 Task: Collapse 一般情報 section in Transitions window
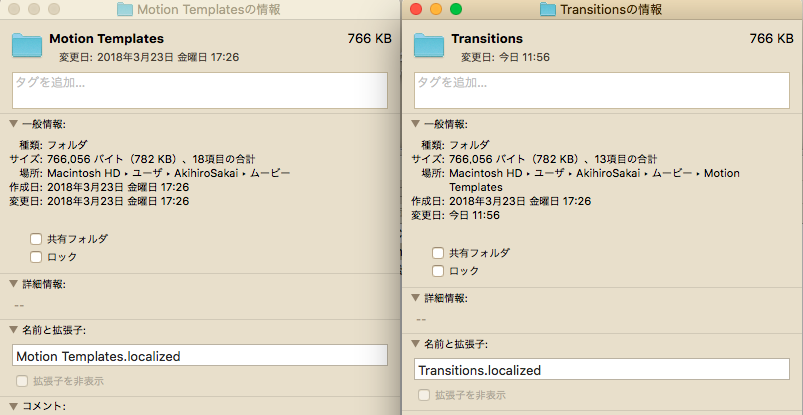pyautogui.click(x=416, y=124)
